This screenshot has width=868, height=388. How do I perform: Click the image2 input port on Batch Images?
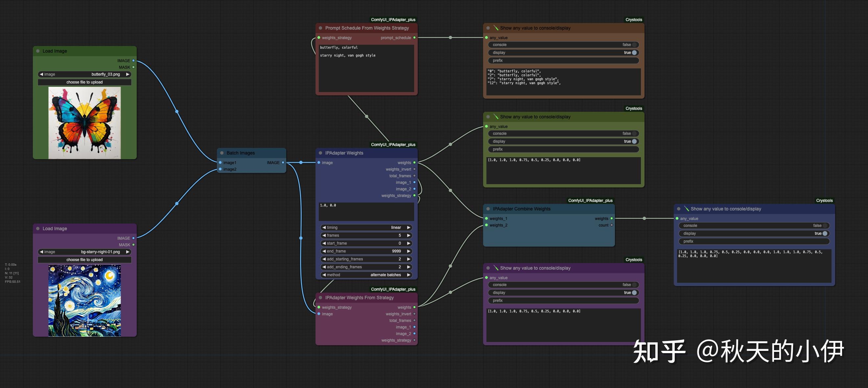[x=220, y=169]
